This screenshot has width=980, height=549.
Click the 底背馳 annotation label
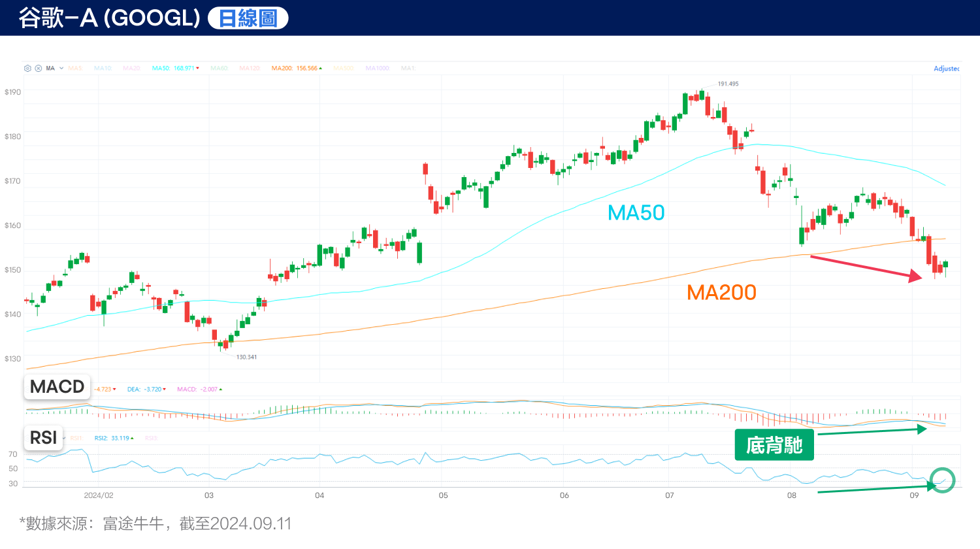click(774, 444)
